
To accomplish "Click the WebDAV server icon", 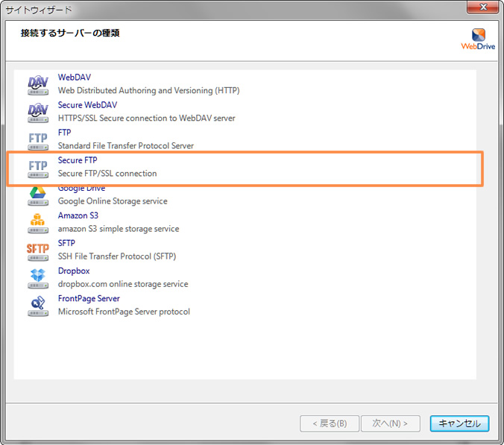I will pyautogui.click(x=38, y=83).
